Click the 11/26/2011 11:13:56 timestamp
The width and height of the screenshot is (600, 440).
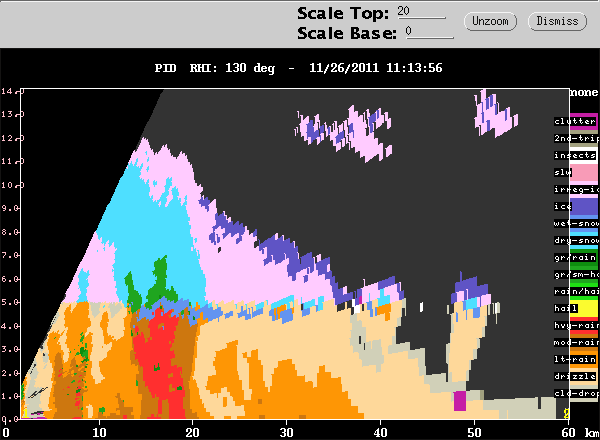pyautogui.click(x=375, y=68)
